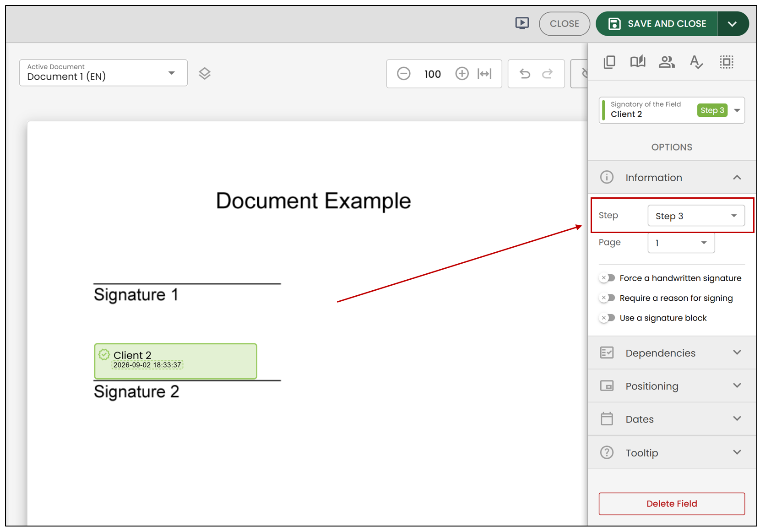Viewport: 760px width, 532px height.
Task: Open the layers icon beside document selector
Action: pyautogui.click(x=205, y=73)
